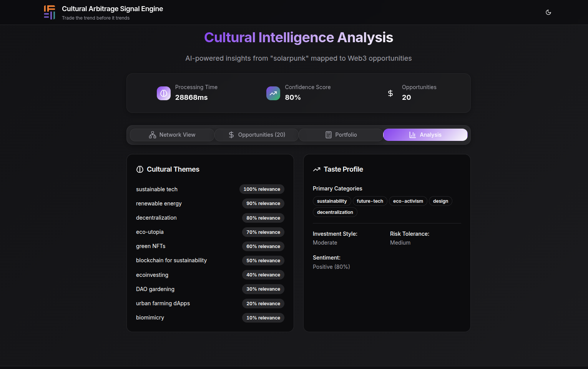
Task: Toggle dark mode moon icon
Action: [548, 12]
